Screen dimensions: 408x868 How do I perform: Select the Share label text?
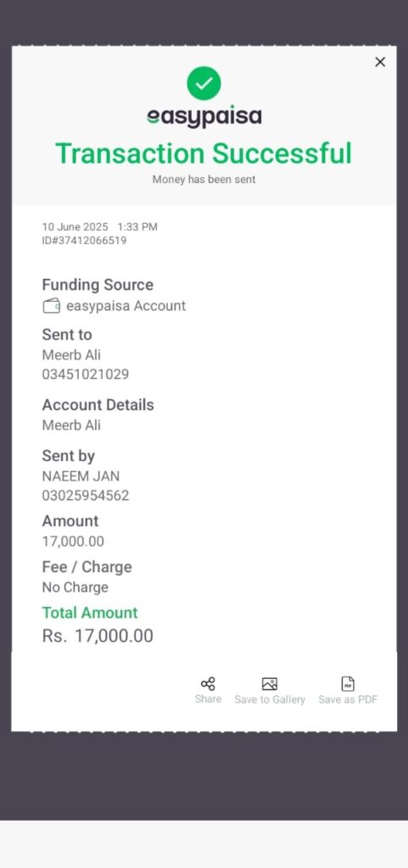(208, 699)
